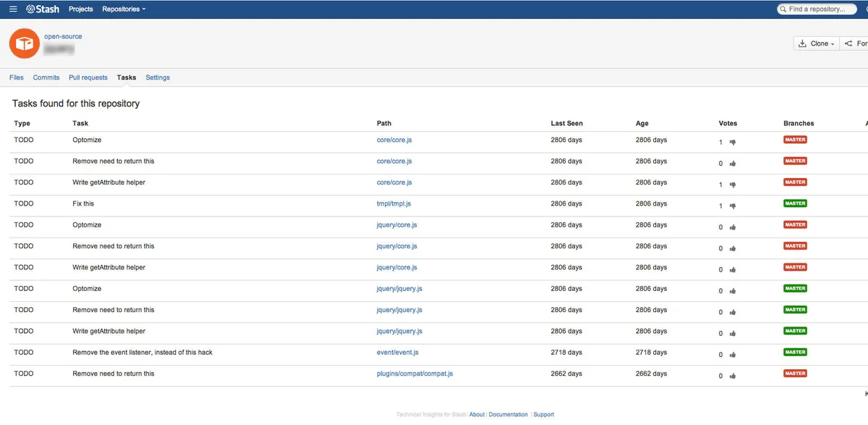Click the Last Seen column header

pyautogui.click(x=567, y=123)
